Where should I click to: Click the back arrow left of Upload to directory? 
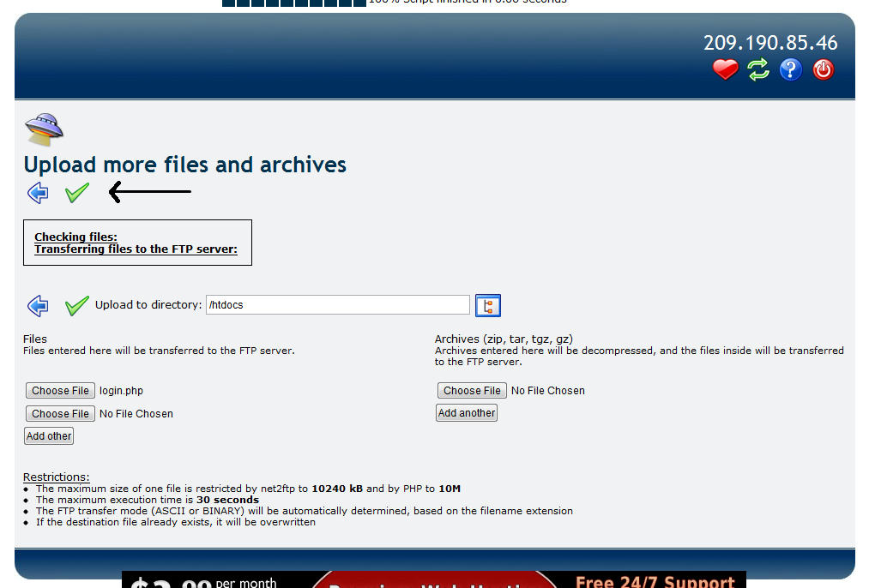coord(38,305)
